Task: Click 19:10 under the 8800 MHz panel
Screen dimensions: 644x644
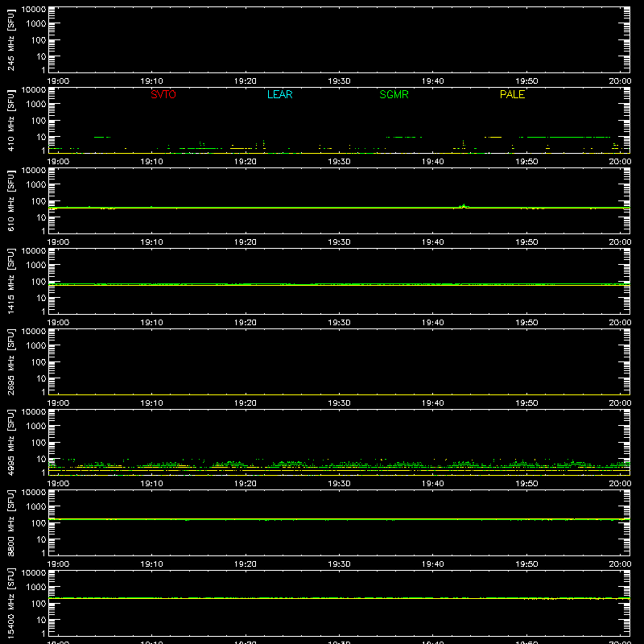Action: point(151,564)
